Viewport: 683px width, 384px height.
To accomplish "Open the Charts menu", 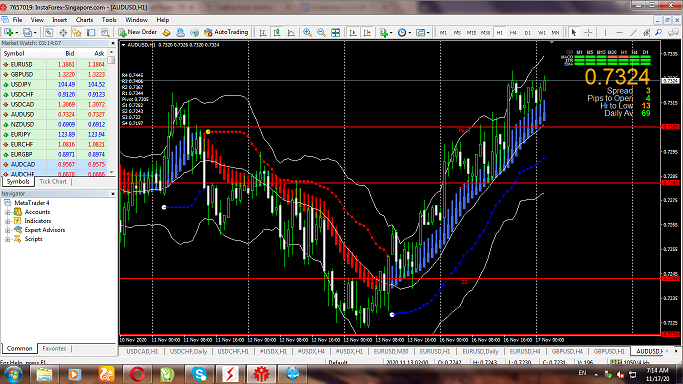I will coord(84,20).
